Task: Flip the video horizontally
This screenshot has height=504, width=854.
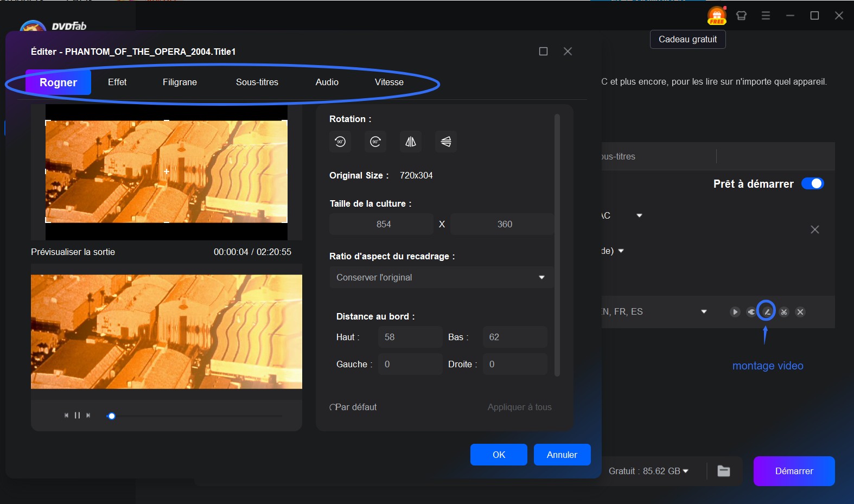Action: coord(411,142)
